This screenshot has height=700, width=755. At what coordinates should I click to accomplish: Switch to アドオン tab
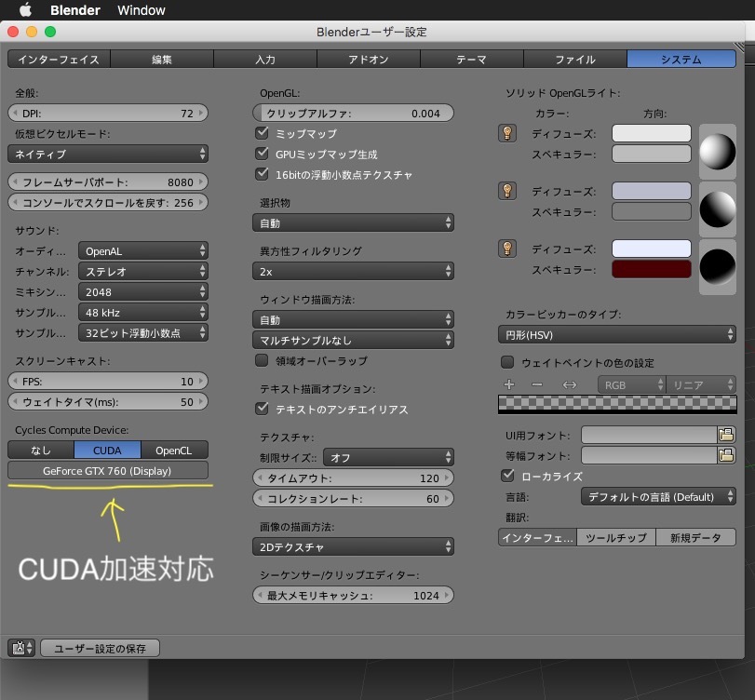tap(369, 60)
